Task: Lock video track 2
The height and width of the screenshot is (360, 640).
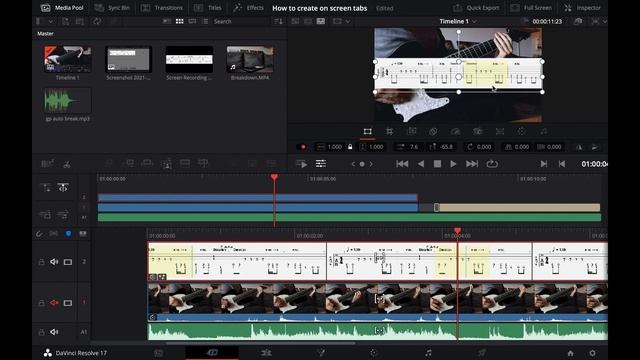Action: pos(41,262)
